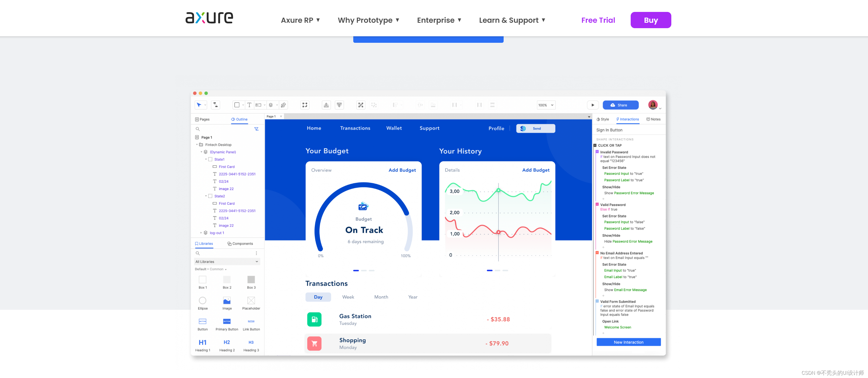
Task: Click the outline filter icon
Action: click(257, 129)
